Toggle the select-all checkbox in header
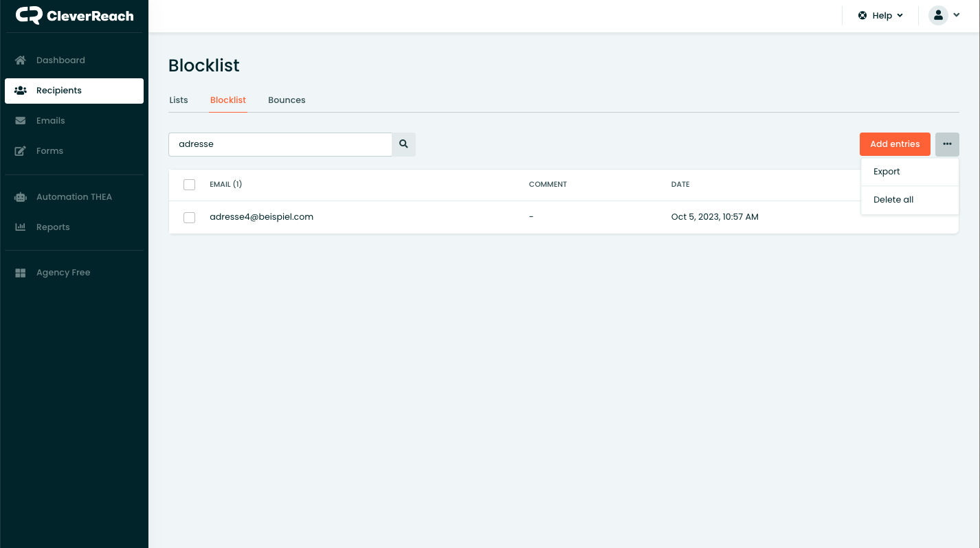980x548 pixels. point(189,185)
